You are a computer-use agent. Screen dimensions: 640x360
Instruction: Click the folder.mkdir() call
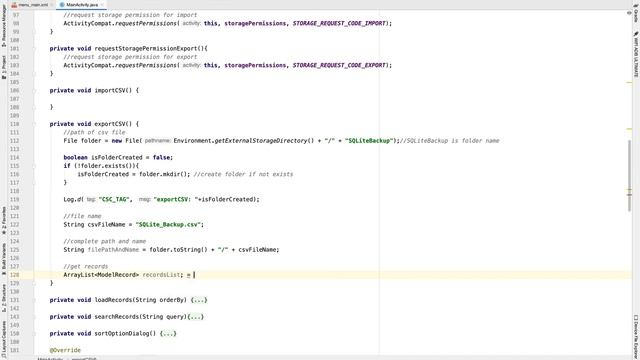163,174
